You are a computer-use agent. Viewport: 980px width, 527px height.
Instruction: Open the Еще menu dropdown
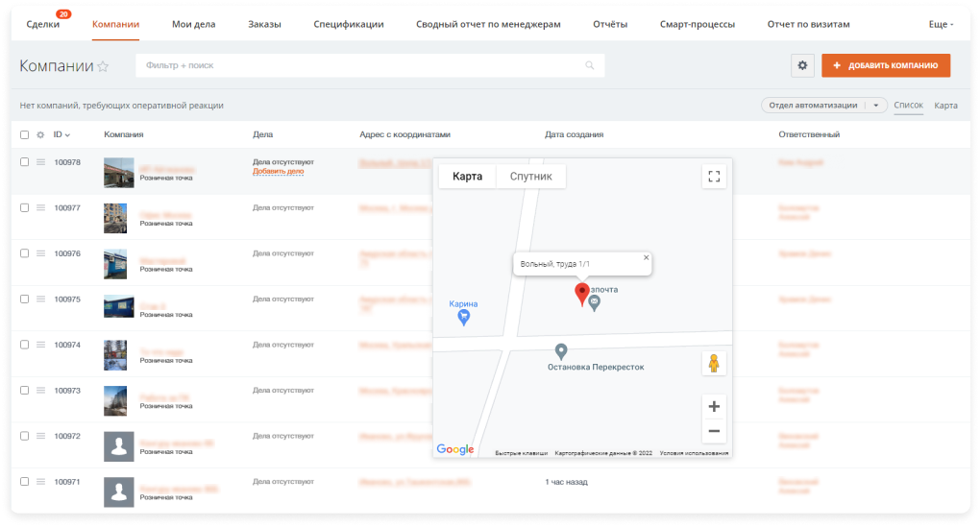pyautogui.click(x=941, y=24)
